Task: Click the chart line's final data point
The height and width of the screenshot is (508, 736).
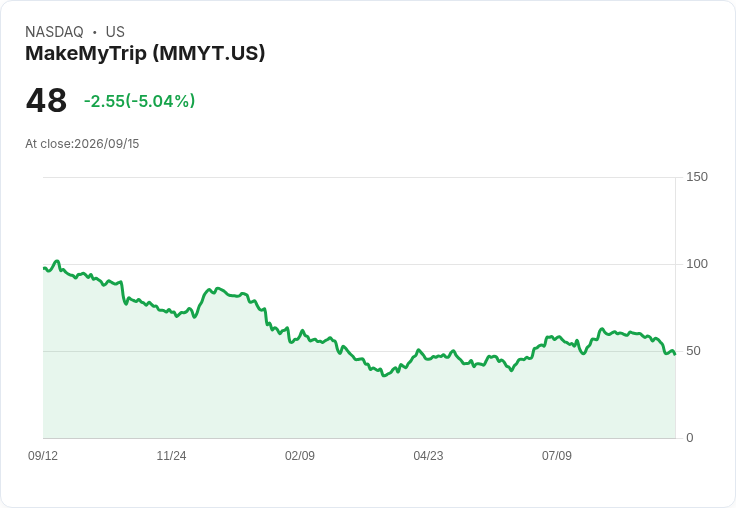Action: click(675, 354)
